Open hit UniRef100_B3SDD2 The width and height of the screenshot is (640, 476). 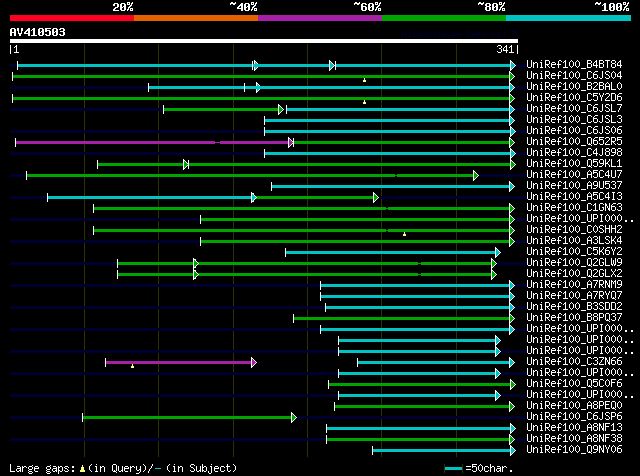[574, 307]
